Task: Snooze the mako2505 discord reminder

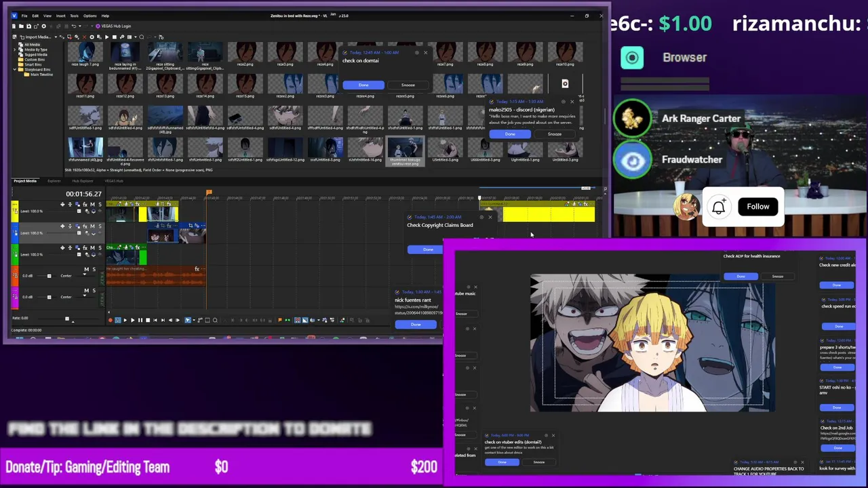Action: [554, 134]
